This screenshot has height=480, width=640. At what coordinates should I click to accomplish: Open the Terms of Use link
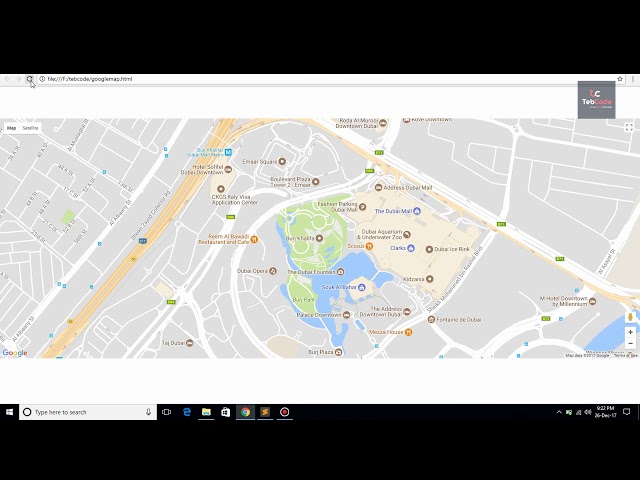point(625,356)
